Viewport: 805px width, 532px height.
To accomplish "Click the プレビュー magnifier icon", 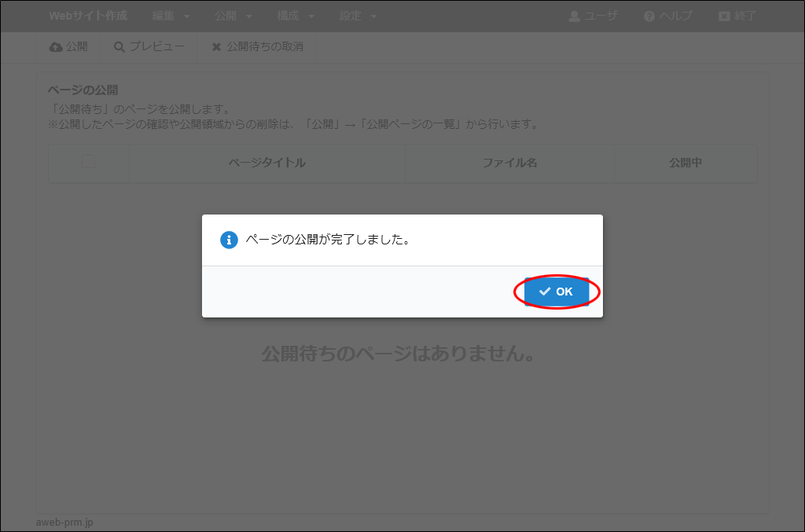I will point(119,47).
